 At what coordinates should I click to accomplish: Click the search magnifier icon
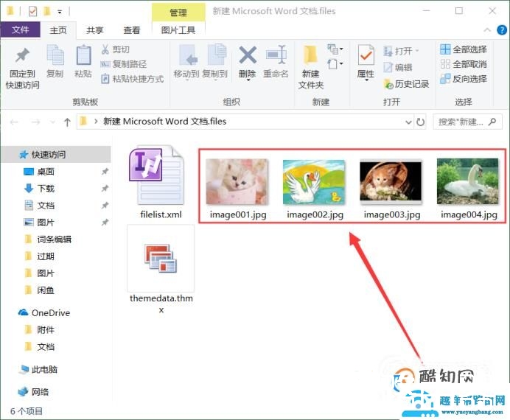click(492, 122)
